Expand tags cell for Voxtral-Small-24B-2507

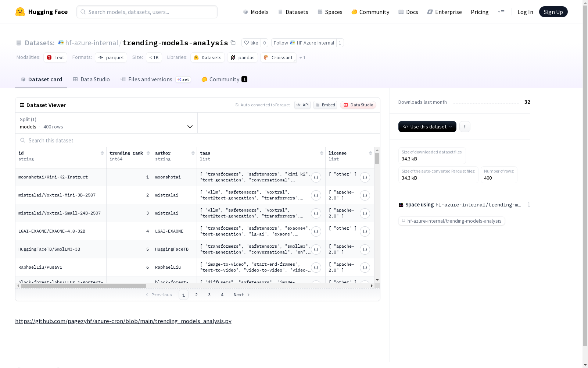coord(316,213)
